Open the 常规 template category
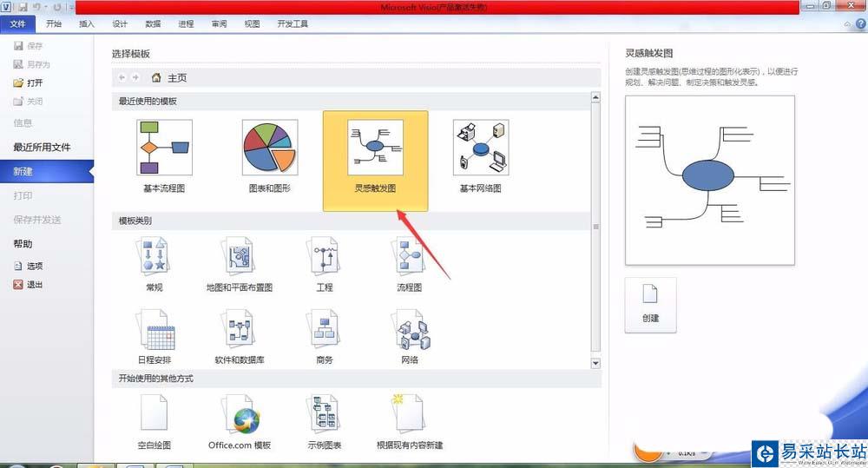Image resolution: width=868 pixels, height=468 pixels. pyautogui.click(x=154, y=256)
